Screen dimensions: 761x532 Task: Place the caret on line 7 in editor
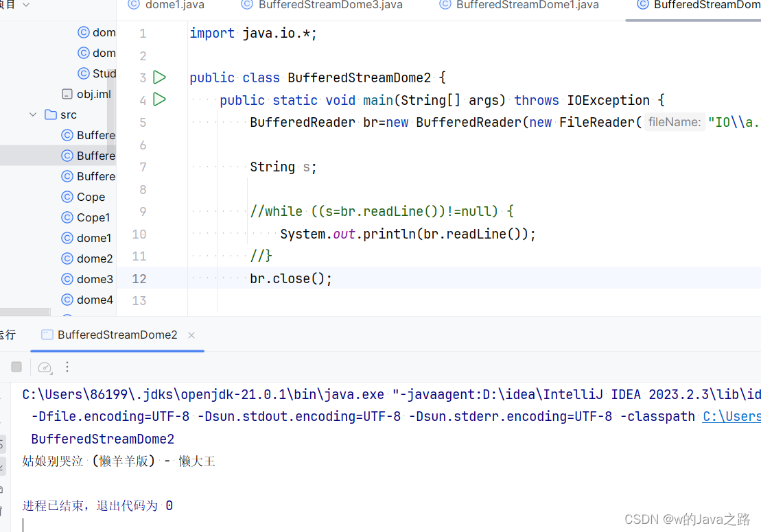pos(288,167)
